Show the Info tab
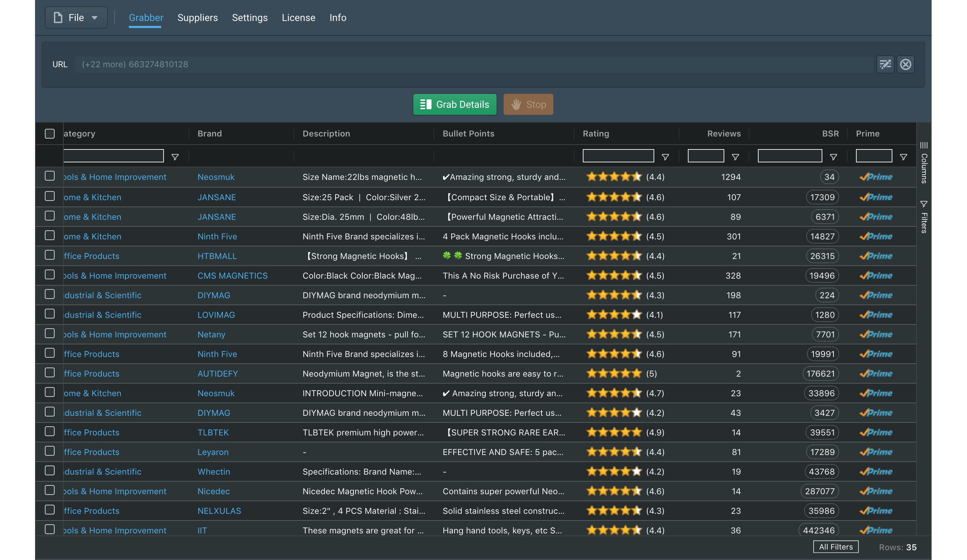The image size is (967, 560). tap(338, 17)
